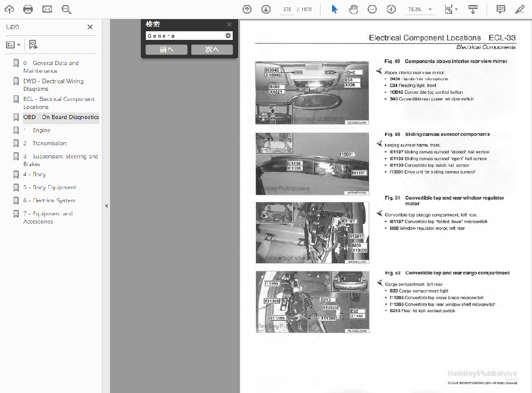Select the hand pan tool

point(353,9)
